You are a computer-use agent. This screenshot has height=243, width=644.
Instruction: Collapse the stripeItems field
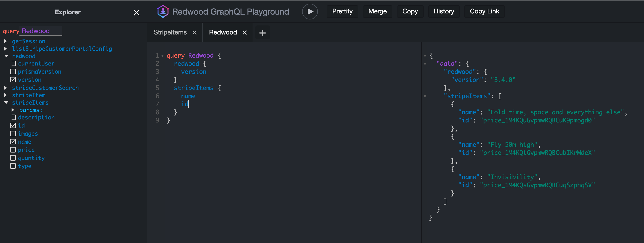pos(6,103)
